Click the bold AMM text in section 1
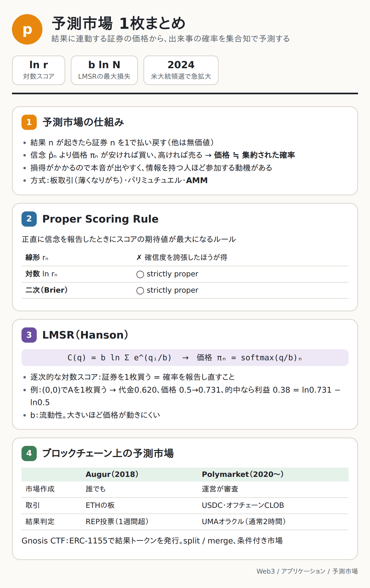The width and height of the screenshot is (370, 588). click(197, 180)
